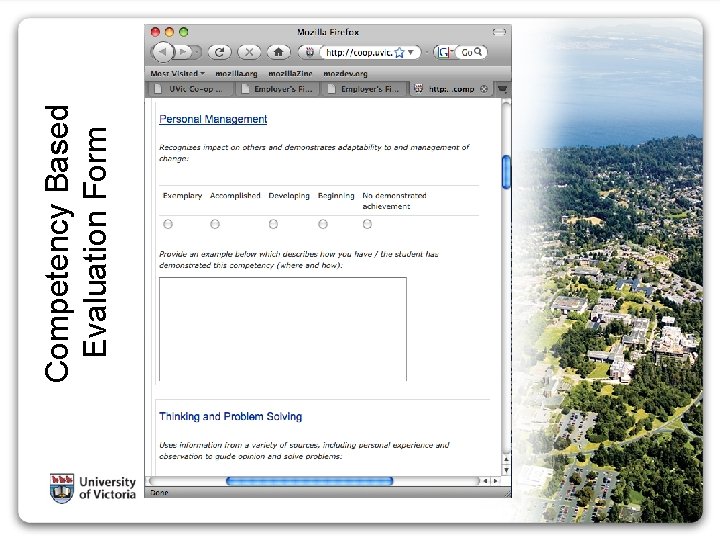This screenshot has height=540, width=720.
Task: Click the search magnifier icon
Action: (x=478, y=52)
